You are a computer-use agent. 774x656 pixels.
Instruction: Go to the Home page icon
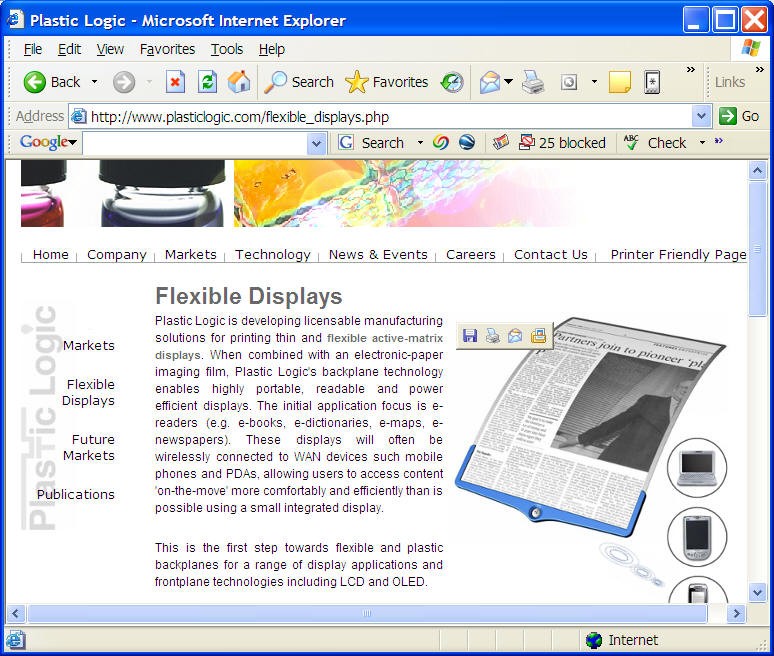click(239, 82)
